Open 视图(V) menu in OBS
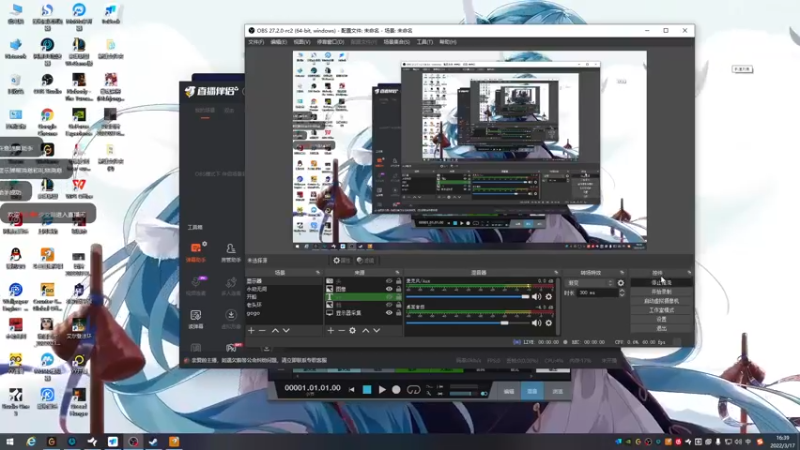This screenshot has width=800, height=450. tap(302, 42)
